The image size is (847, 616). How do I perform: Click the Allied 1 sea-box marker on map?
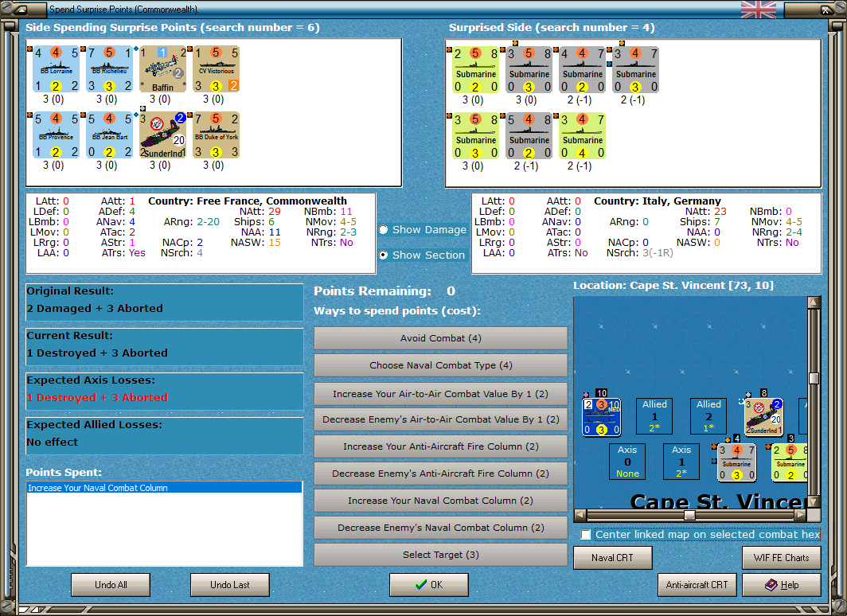click(654, 416)
